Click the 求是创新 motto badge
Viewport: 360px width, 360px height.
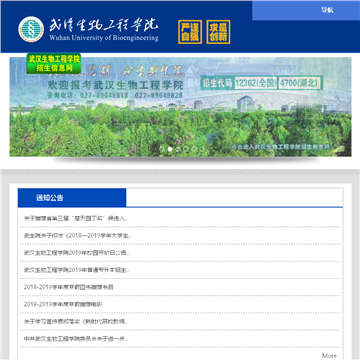coord(218,32)
